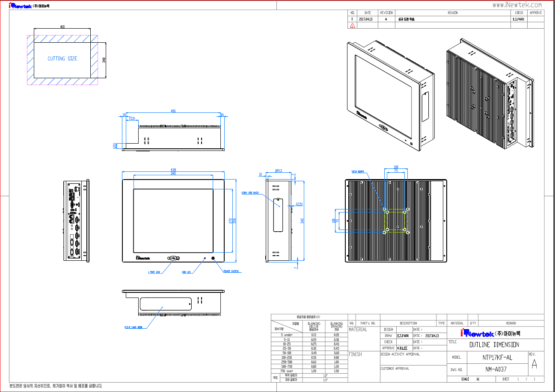Viewport: 555px width, 392px height.
Task: Click the SHEET label in the title block
Action: click(506, 379)
